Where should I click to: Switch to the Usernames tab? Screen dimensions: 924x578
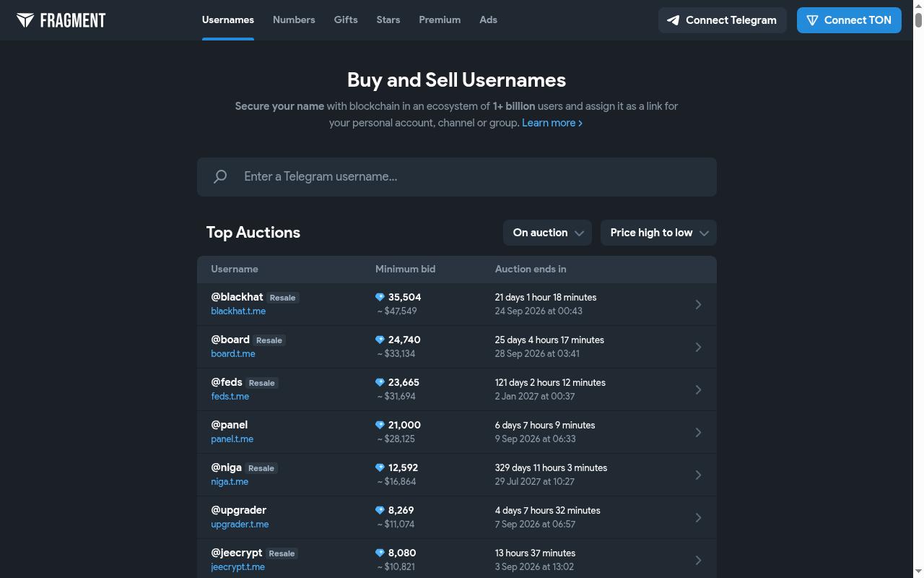tap(228, 20)
